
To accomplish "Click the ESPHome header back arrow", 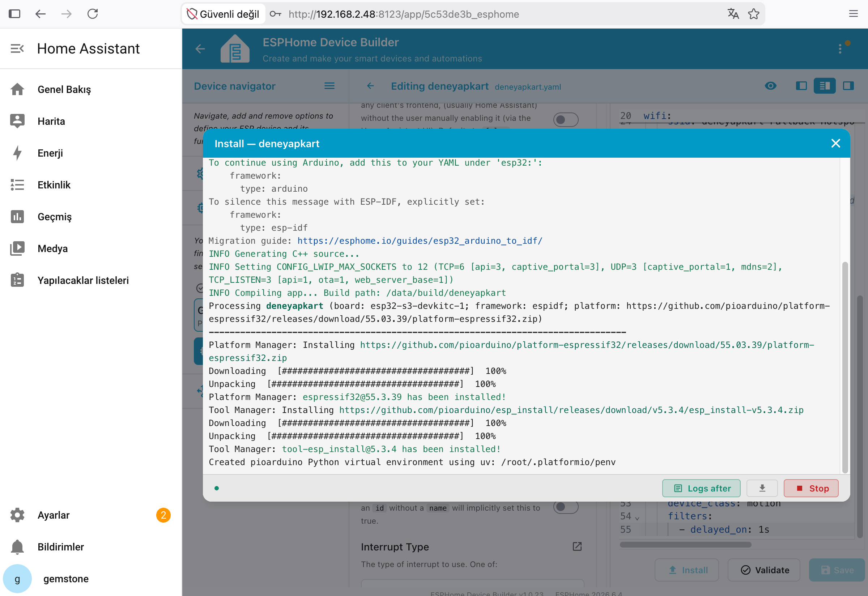I will coord(200,49).
